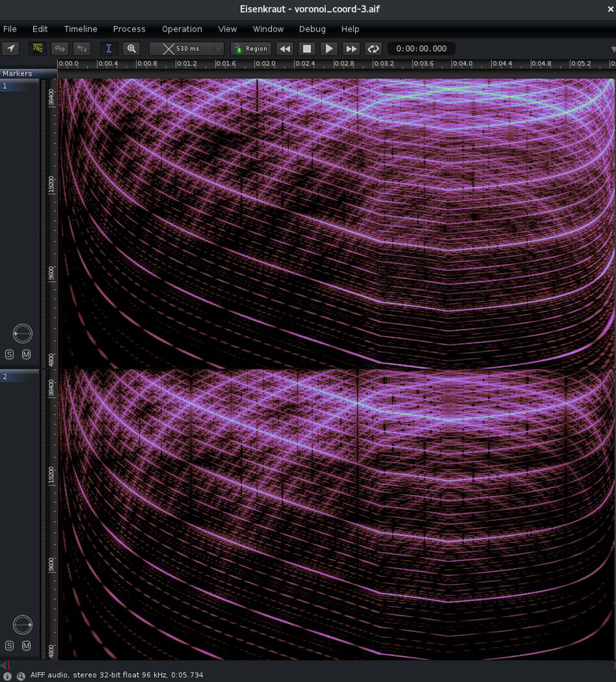Mute channel 1 with M button
This screenshot has height=682, width=616.
pos(26,354)
